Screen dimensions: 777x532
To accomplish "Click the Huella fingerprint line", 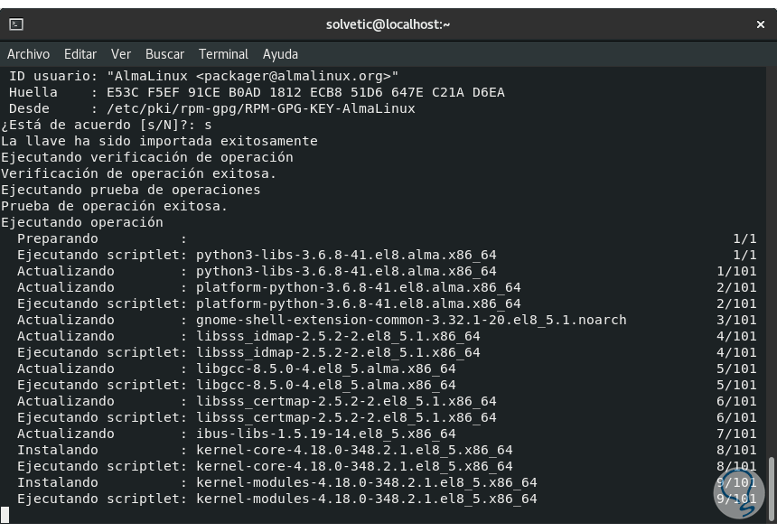I will pyautogui.click(x=257, y=92).
